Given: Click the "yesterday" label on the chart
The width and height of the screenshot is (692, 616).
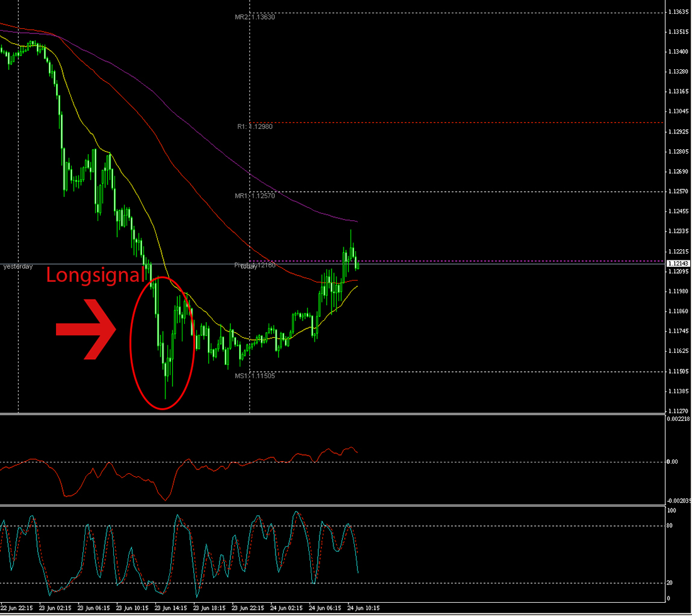Looking at the screenshot, I should (17, 266).
